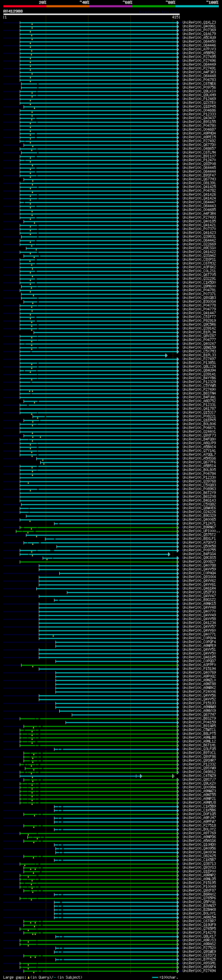Screen dimensions: 222x980
Task: Open hit UniRef100_A9PHD4
Action: 199,133
